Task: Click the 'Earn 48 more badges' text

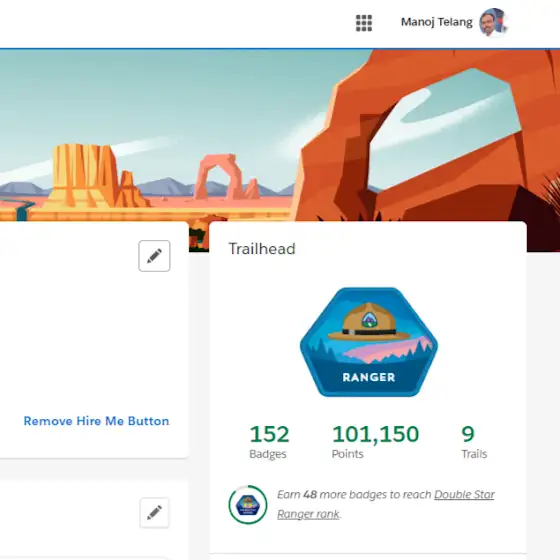Action: [354, 495]
